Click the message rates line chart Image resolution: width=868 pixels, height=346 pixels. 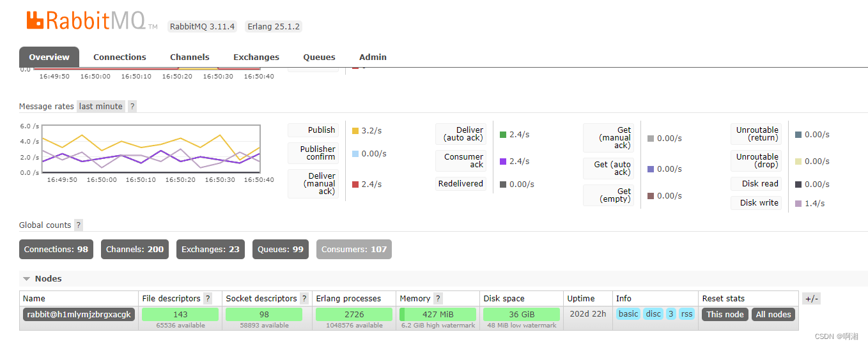[x=151, y=149]
